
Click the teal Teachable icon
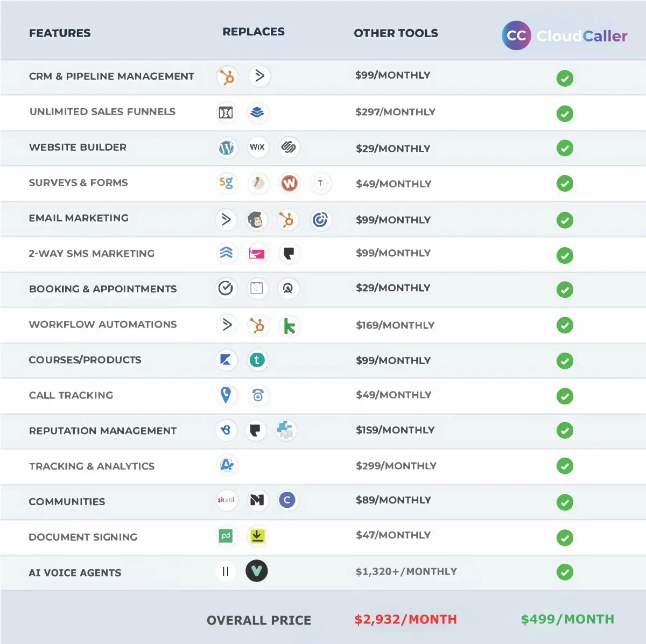click(257, 360)
